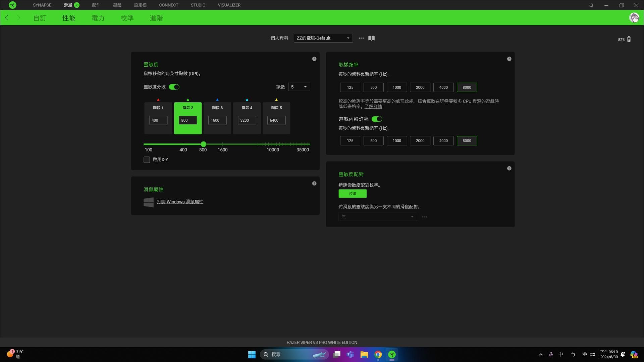Click the DPI slider handle at 800
644x362 pixels.
pyautogui.click(x=203, y=144)
